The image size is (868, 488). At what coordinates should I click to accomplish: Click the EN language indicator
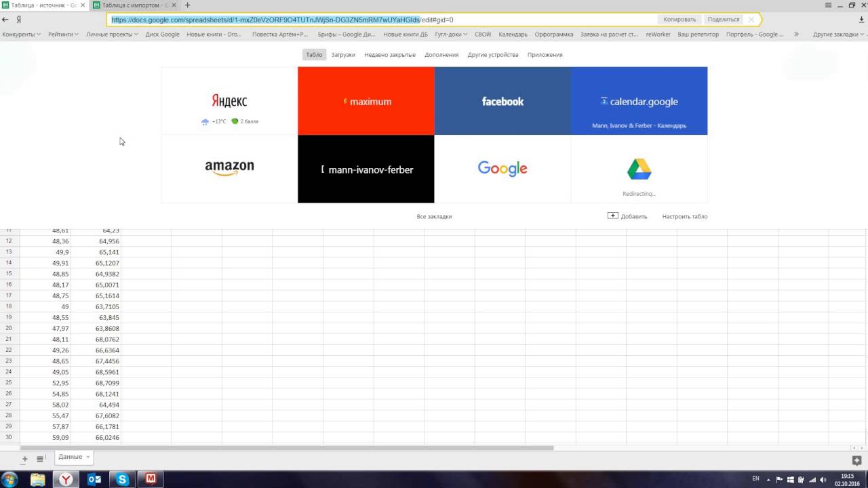[756, 479]
